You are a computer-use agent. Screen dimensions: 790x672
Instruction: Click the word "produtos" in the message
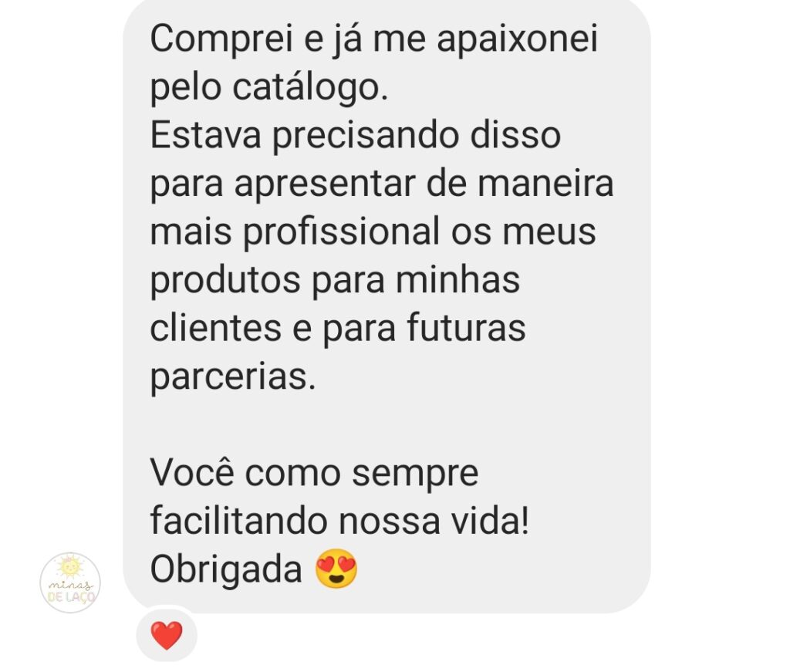click(x=225, y=280)
